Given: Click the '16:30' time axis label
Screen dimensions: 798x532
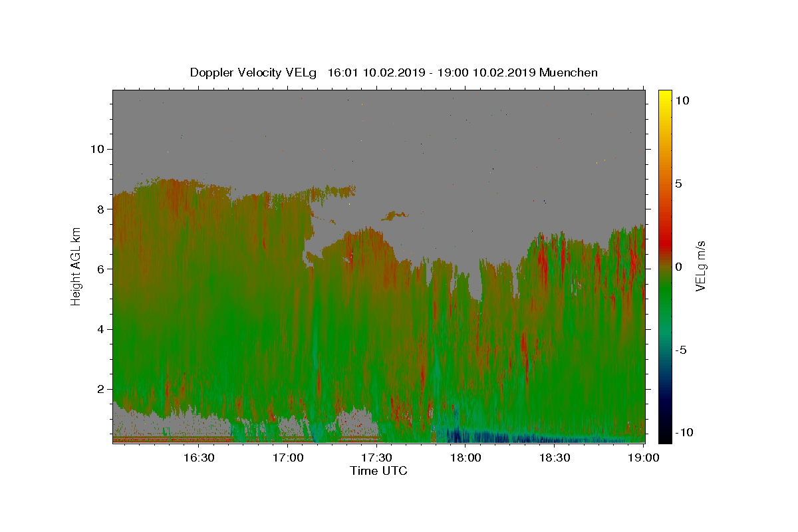Looking at the screenshot, I should [199, 458].
